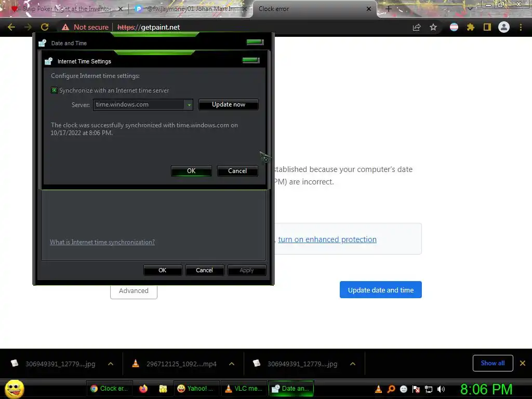532x399 pixels.
Task: Open first 306949391_12779...jpg download
Action: (x=54, y=364)
